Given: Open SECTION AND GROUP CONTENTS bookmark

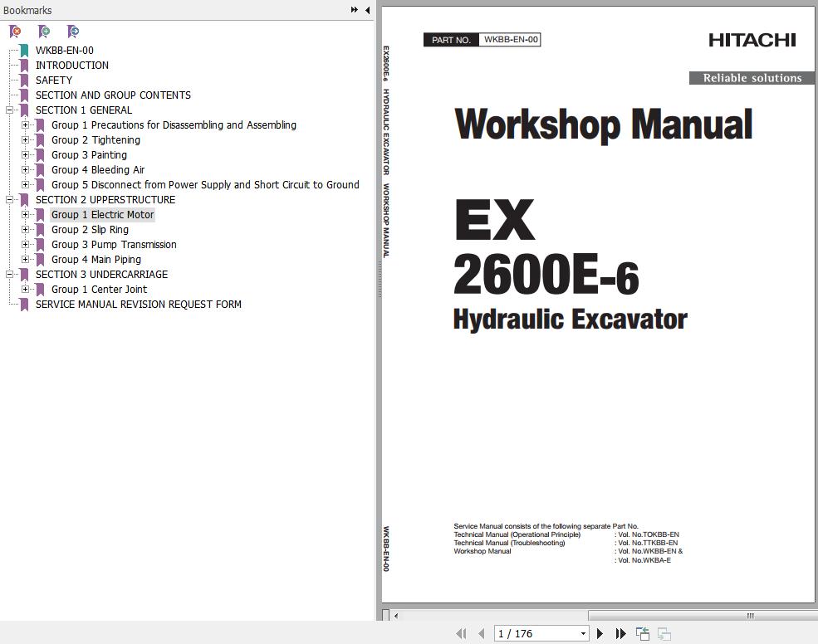Looking at the screenshot, I should pyautogui.click(x=113, y=95).
